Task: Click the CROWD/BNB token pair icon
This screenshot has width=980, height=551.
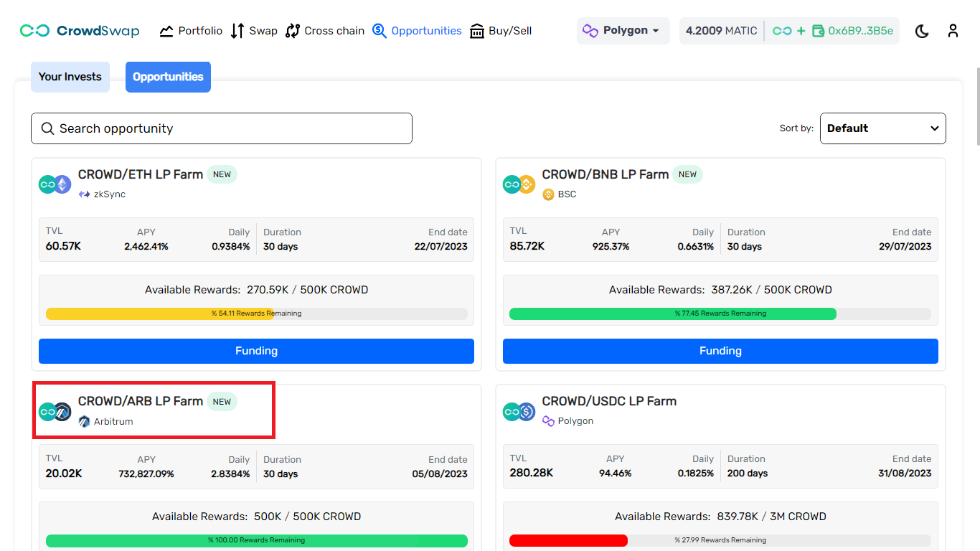Action: coord(519,184)
